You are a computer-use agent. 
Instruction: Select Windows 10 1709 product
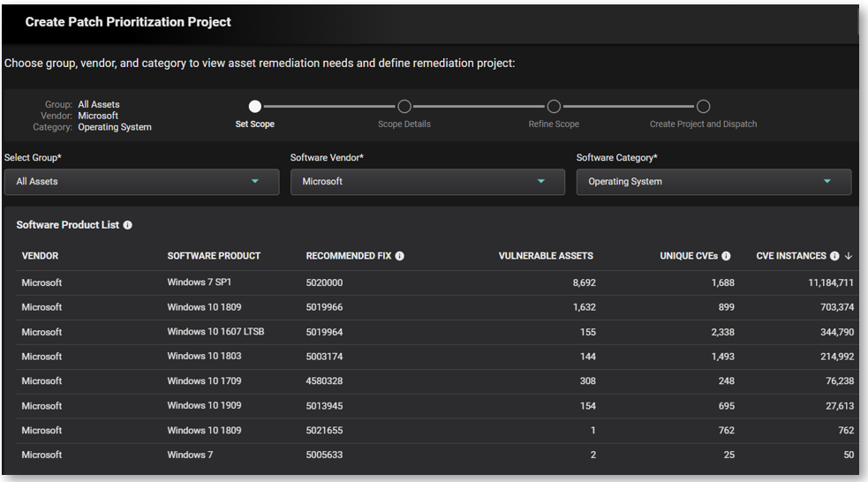pyautogui.click(x=204, y=380)
